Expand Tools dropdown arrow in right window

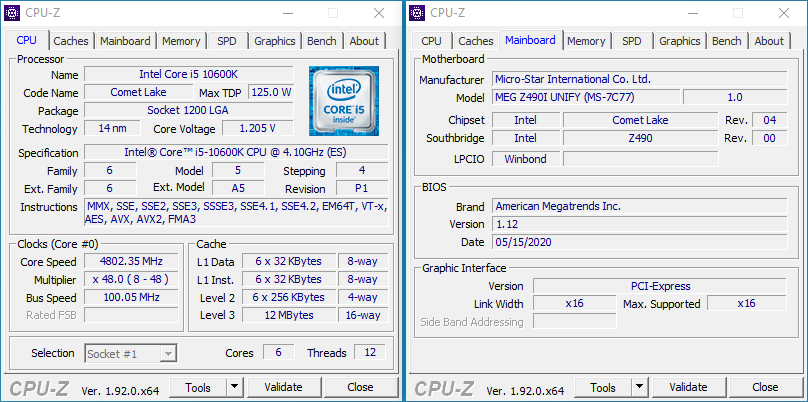639,387
